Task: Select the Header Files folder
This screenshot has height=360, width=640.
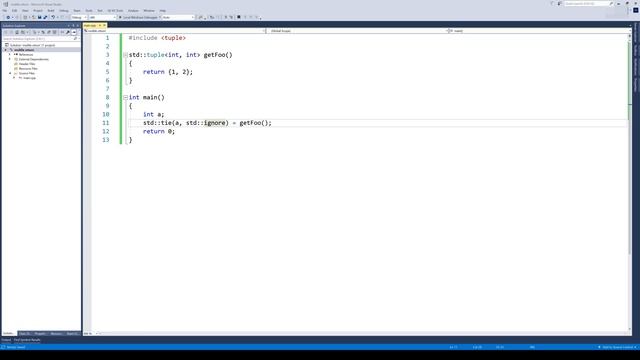Action: point(27,64)
